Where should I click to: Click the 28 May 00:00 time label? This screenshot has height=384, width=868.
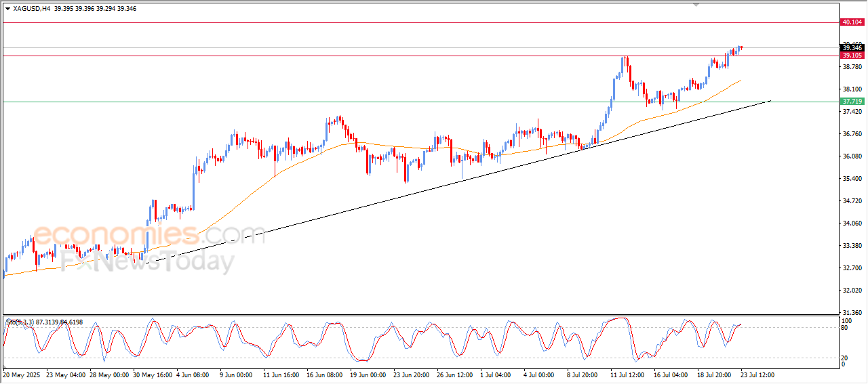[x=108, y=374]
